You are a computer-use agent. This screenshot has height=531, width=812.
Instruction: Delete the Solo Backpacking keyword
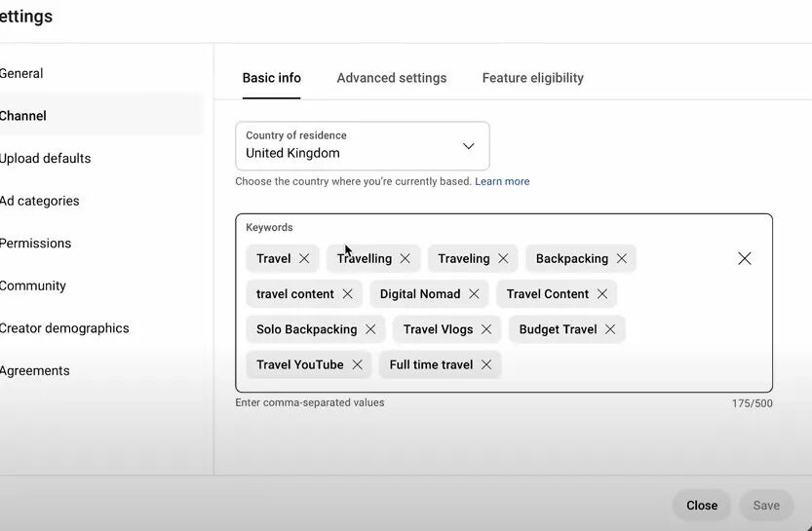click(x=370, y=329)
